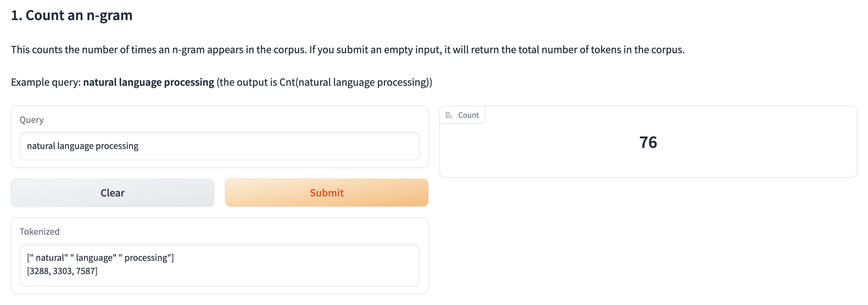Select the count result number 76

pyautogui.click(x=648, y=142)
